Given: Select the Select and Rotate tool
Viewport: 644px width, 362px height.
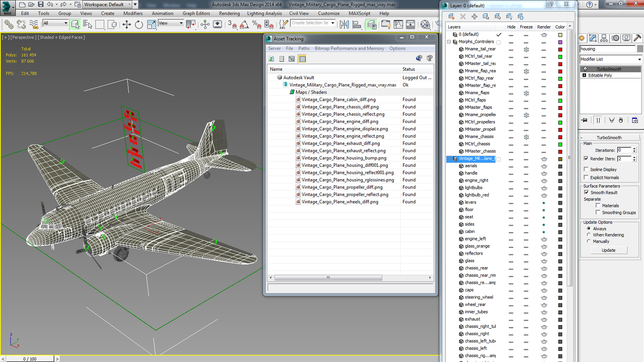Looking at the screenshot, I should point(139,24).
